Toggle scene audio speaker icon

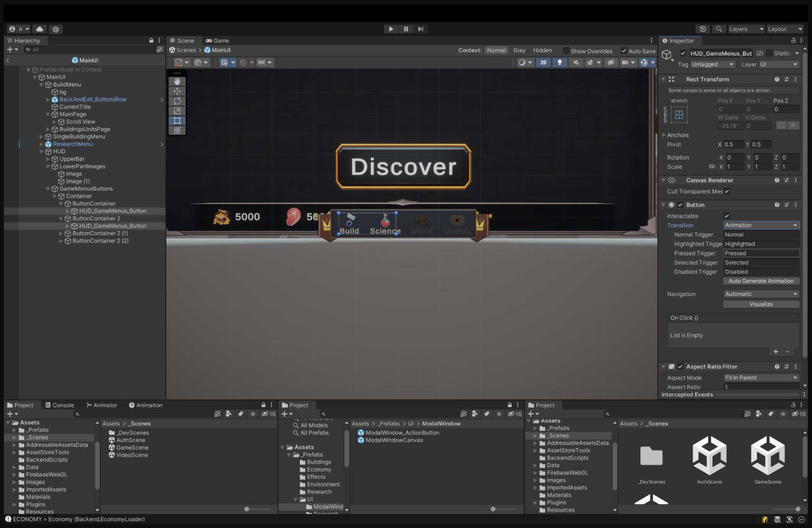576,63
